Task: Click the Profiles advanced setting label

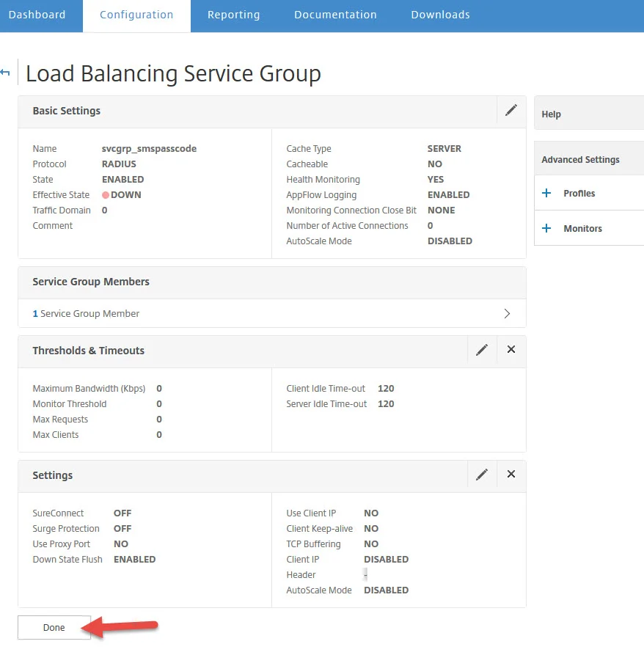Action: click(579, 193)
